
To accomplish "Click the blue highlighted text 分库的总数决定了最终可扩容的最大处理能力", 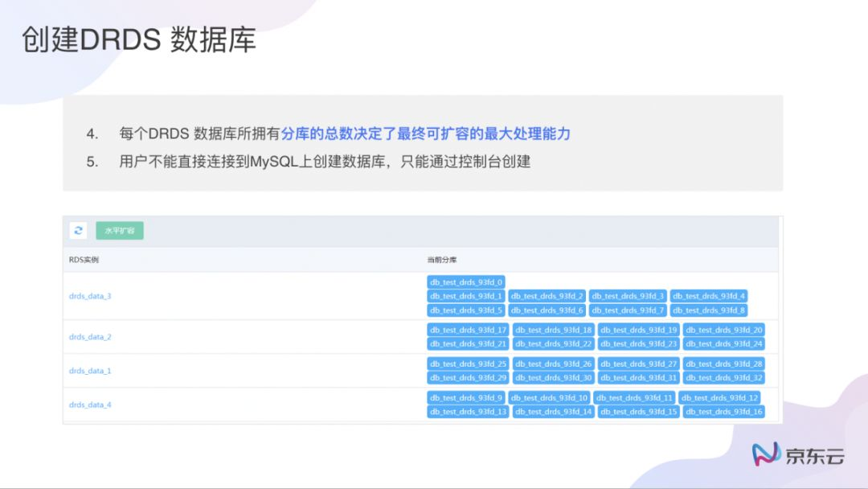I will pyautogui.click(x=426, y=134).
